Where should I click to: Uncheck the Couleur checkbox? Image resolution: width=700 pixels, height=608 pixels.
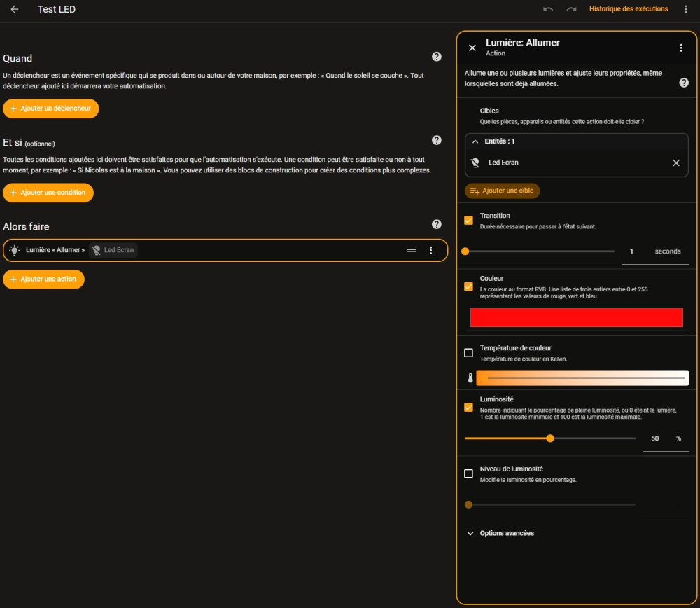(468, 286)
